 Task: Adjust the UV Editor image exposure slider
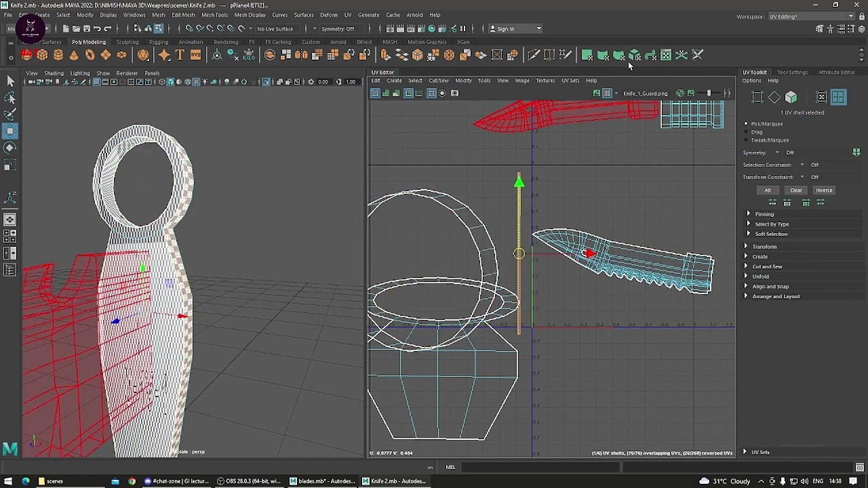[709, 93]
